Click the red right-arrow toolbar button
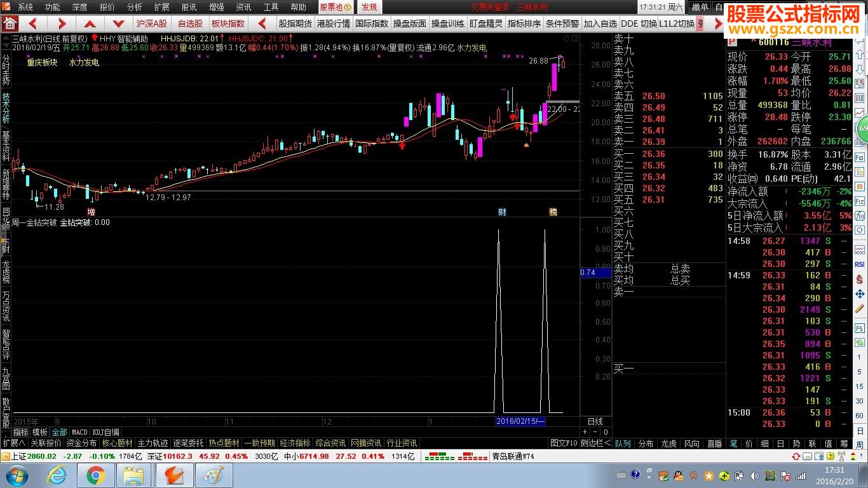This screenshot has height=488, width=868. 62,24
